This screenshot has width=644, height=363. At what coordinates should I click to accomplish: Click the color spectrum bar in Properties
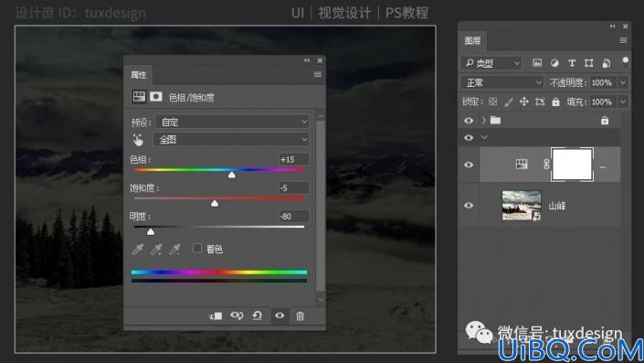click(219, 272)
